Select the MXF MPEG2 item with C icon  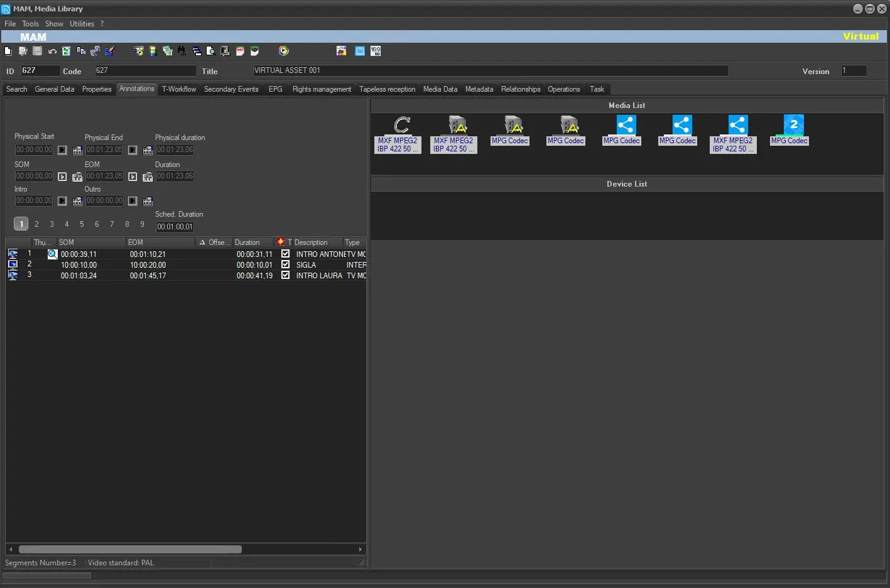pos(401,124)
